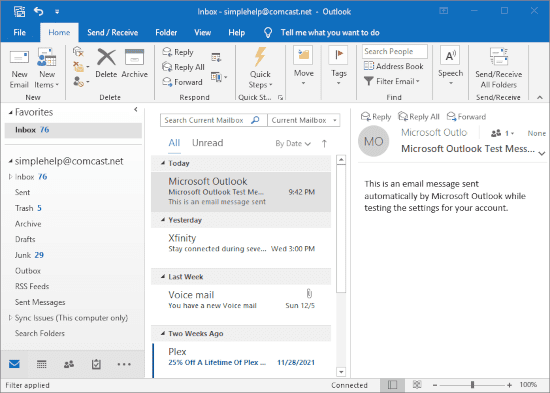Switch to Unread message filter
The height and width of the screenshot is (393, 550).
(x=208, y=143)
